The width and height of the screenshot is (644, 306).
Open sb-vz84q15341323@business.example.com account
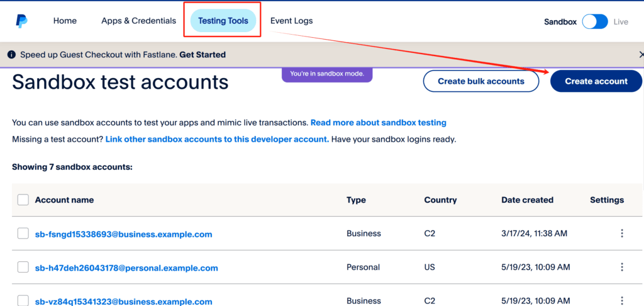pyautogui.click(x=124, y=302)
